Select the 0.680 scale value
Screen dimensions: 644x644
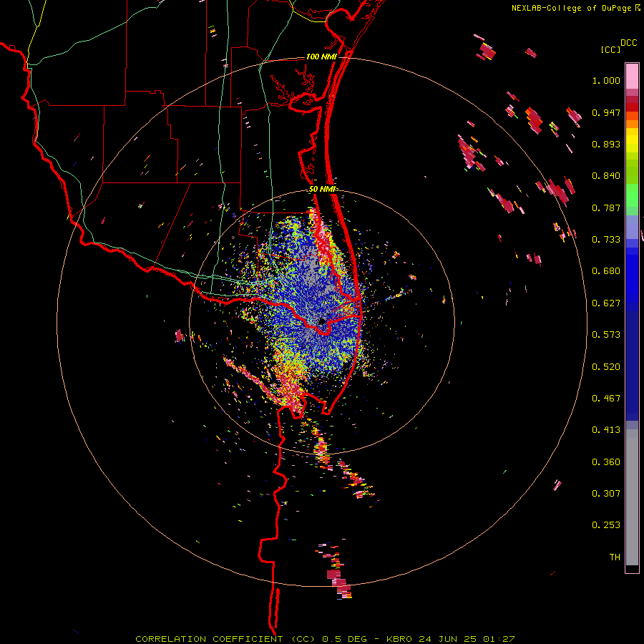(x=606, y=271)
